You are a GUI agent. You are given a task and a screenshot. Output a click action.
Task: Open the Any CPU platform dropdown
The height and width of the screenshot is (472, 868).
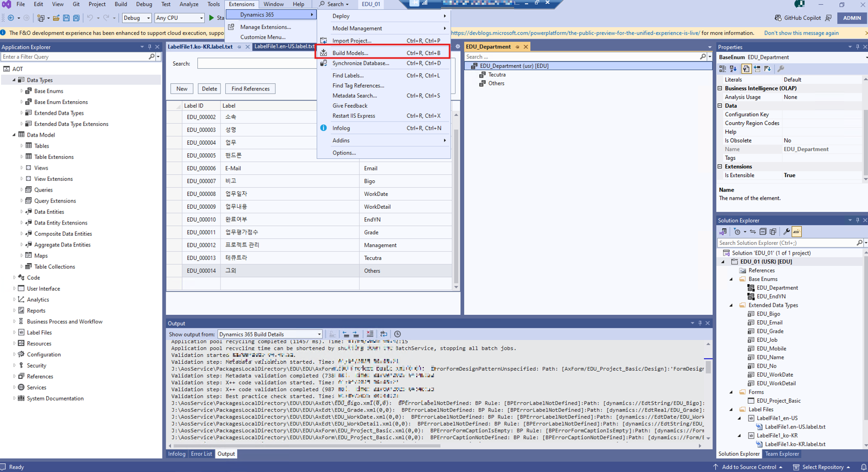click(x=179, y=18)
